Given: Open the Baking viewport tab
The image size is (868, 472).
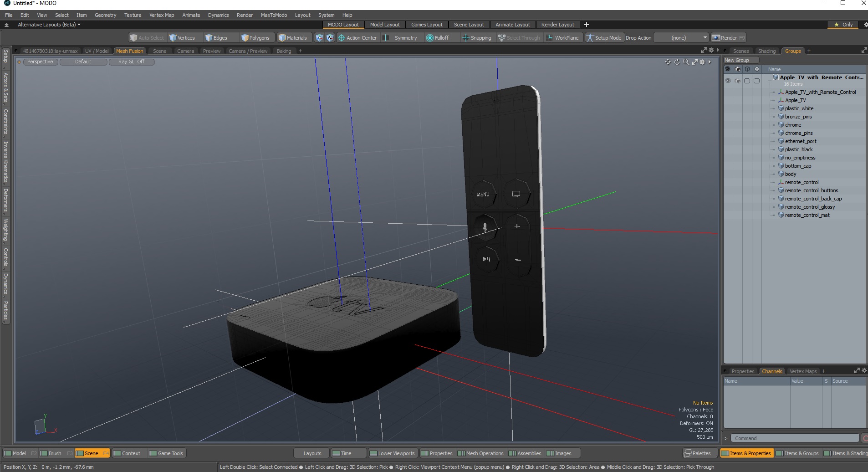Looking at the screenshot, I should click(284, 51).
